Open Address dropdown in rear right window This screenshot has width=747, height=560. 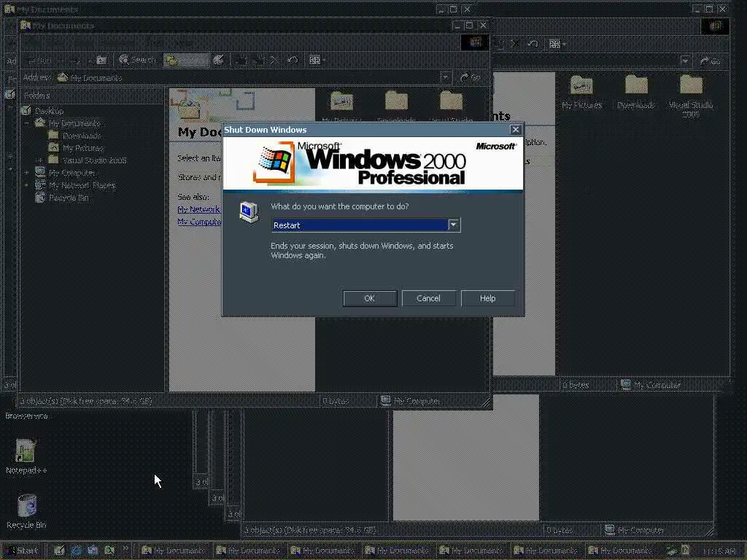pyautogui.click(x=686, y=61)
